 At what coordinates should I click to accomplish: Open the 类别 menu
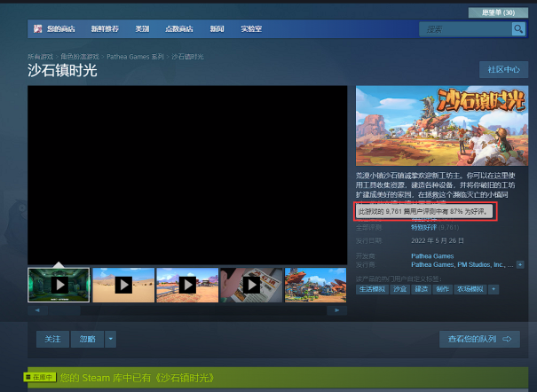point(142,29)
